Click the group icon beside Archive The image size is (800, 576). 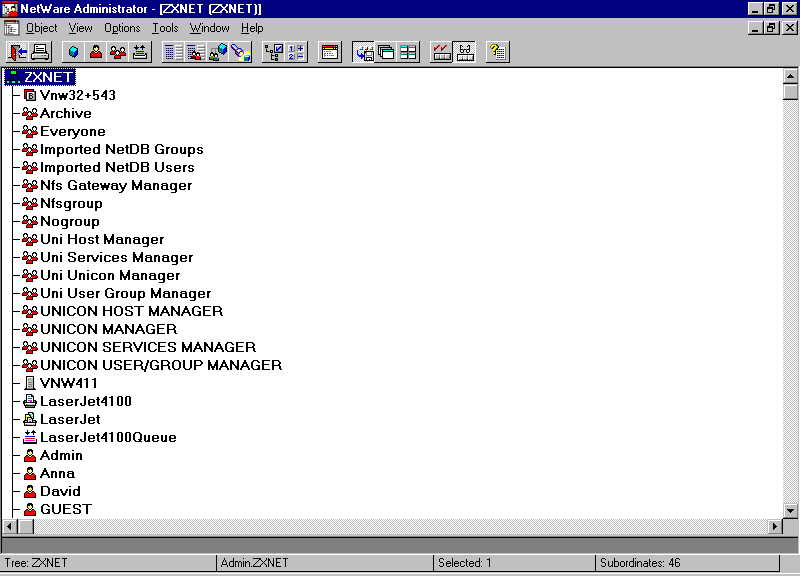30,113
